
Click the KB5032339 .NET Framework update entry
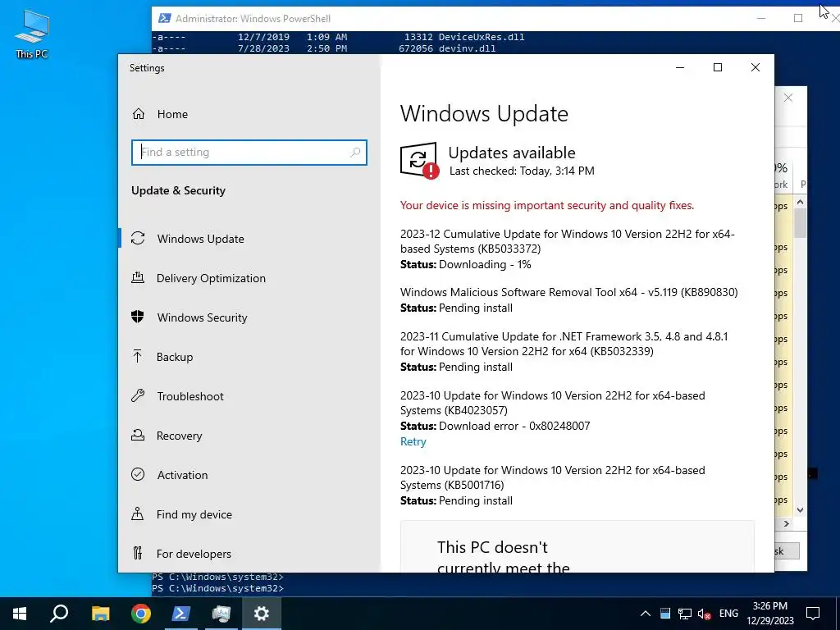point(564,344)
